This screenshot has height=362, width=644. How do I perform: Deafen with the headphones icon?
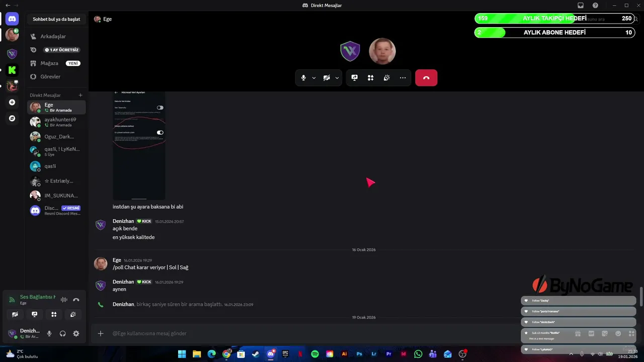click(x=63, y=333)
